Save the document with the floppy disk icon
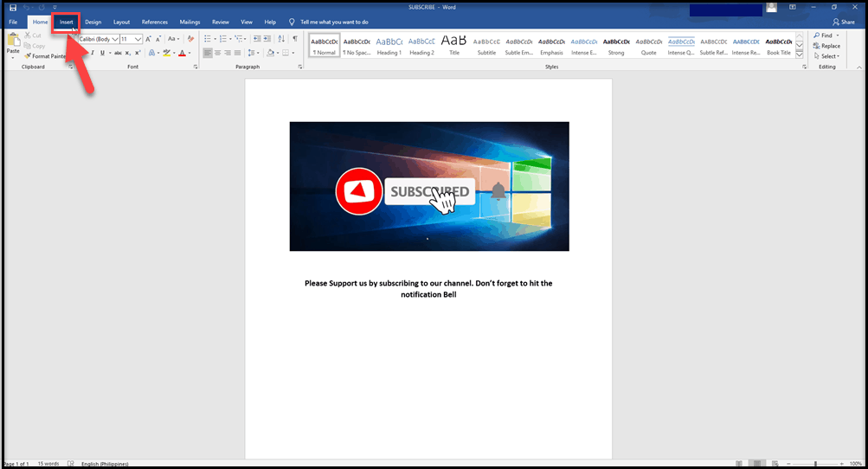Screen dimensions: 868x469 click(x=13, y=8)
